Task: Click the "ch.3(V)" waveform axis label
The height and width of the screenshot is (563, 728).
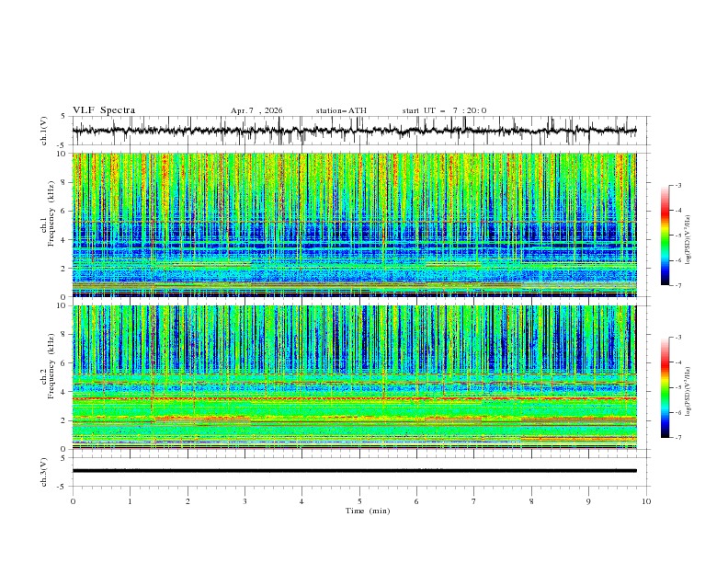Action: (x=44, y=472)
